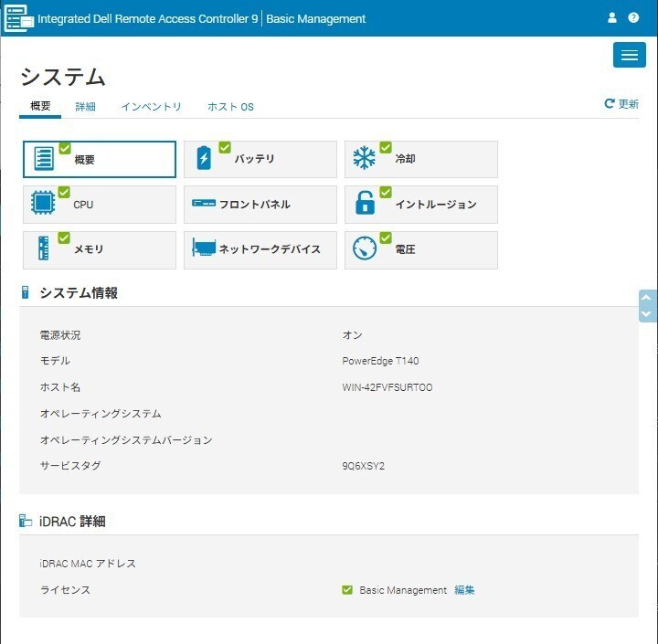658x644 pixels.
Task: Open the front panel (フロントパネル) icon
Action: [204, 205]
